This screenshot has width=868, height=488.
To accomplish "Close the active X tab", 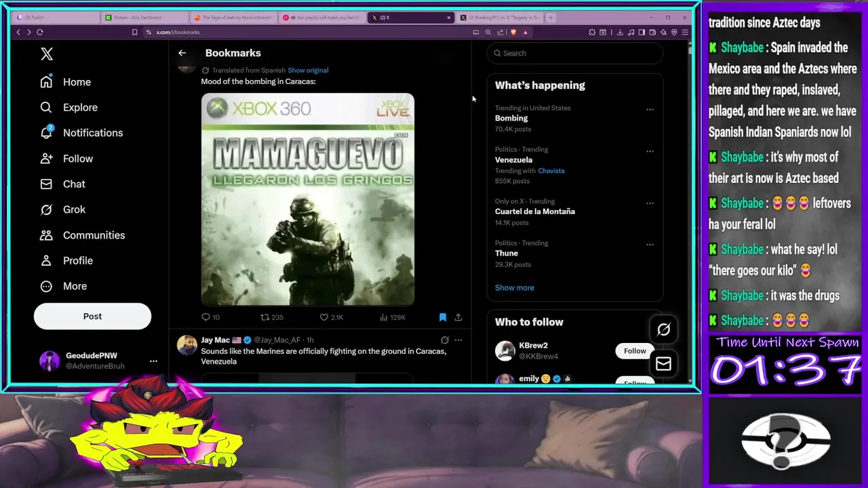I will [x=448, y=18].
